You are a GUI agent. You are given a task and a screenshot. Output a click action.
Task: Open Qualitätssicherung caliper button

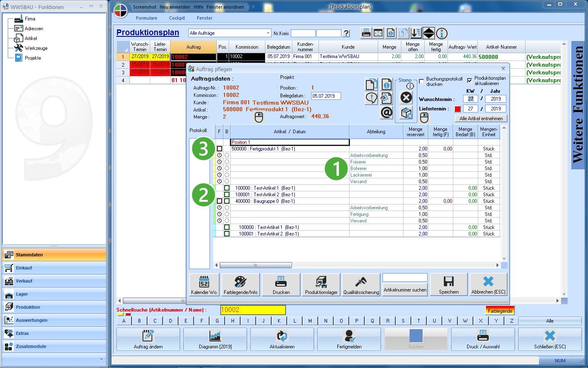[x=361, y=285]
